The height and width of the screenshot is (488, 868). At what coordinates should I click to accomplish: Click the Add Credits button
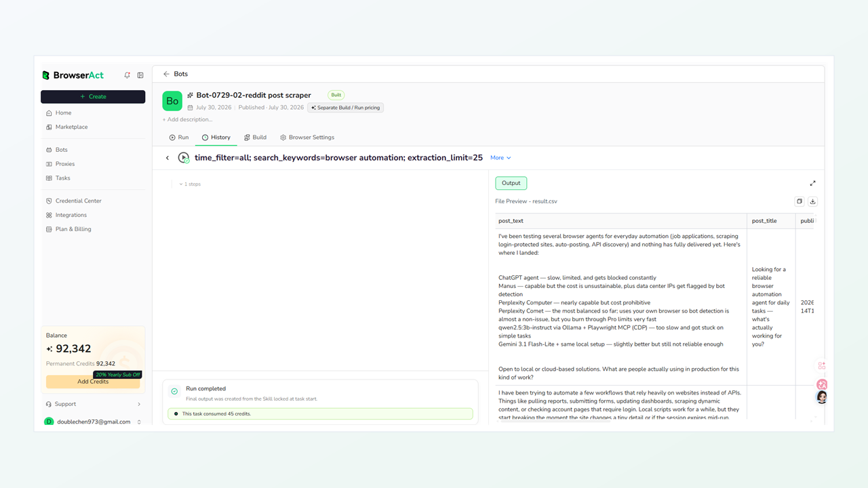coord(93,382)
